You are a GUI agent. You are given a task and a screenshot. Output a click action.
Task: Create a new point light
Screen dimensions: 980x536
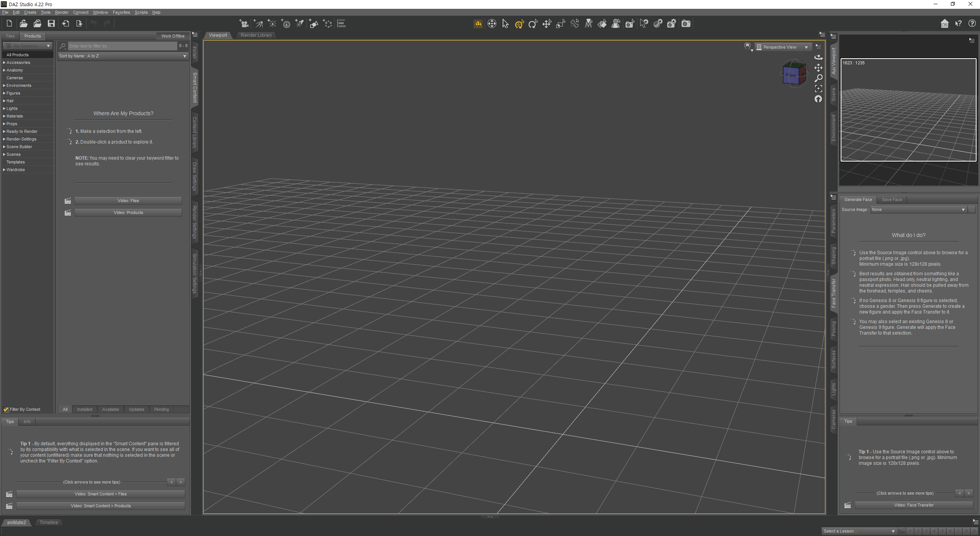point(272,24)
